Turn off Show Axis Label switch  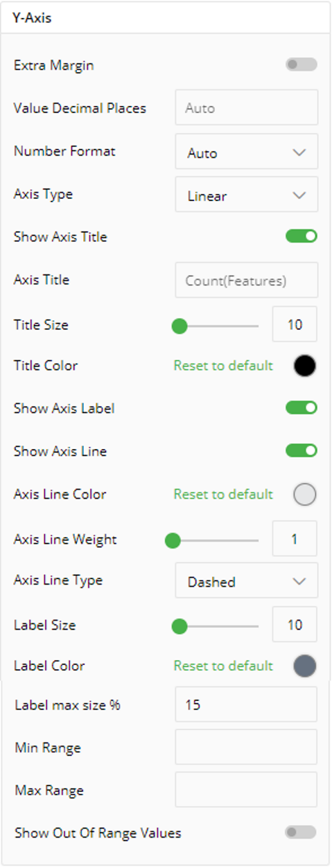coord(302,408)
